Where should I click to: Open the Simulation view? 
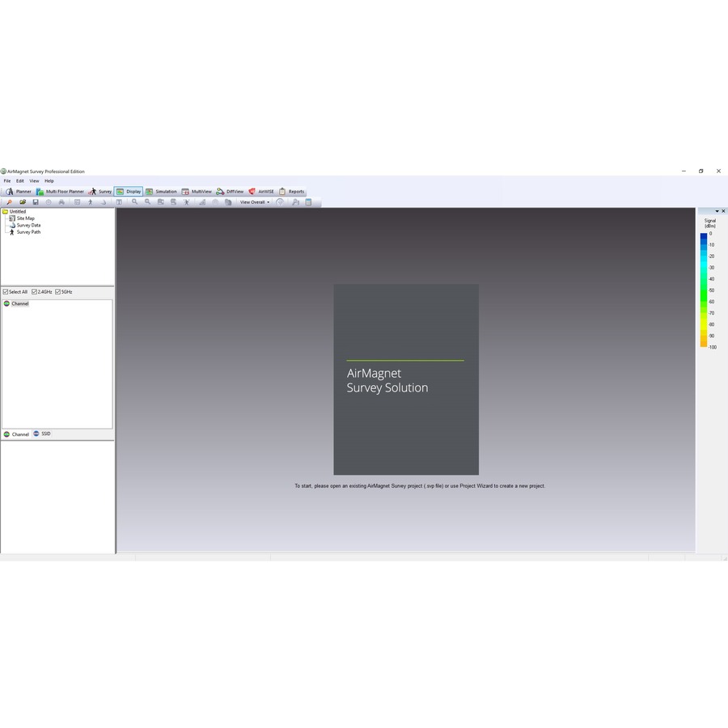161,192
